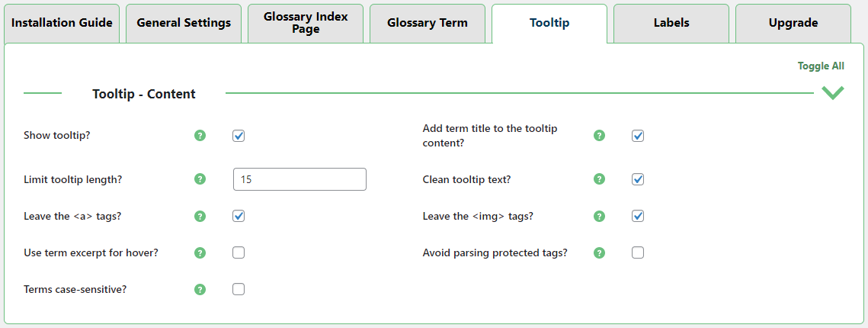Click the Limit tooltip length input field

[x=299, y=179]
